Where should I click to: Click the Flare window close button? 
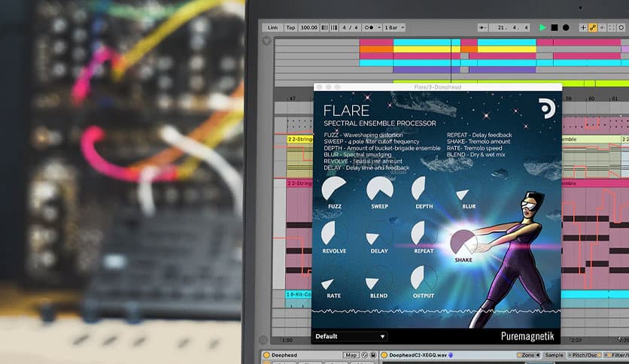click(x=319, y=87)
